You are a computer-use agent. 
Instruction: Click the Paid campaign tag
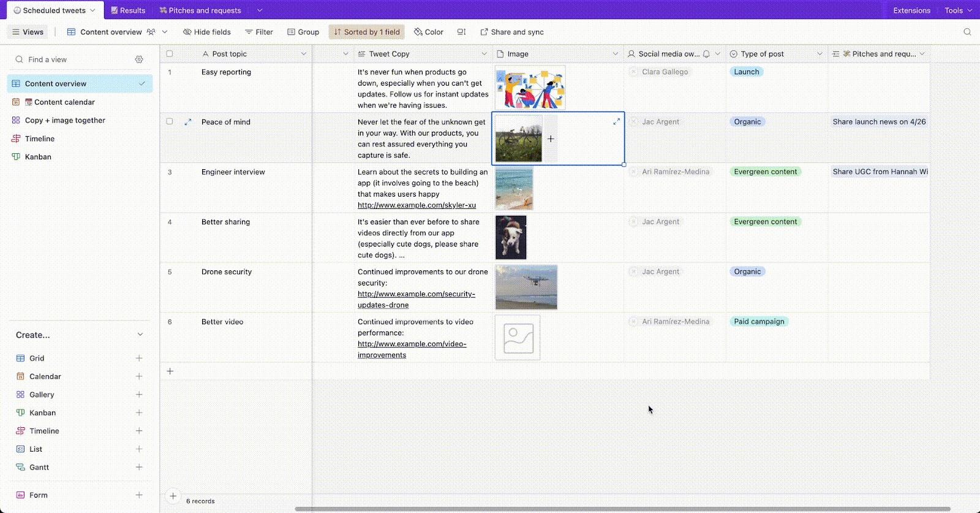pos(759,321)
